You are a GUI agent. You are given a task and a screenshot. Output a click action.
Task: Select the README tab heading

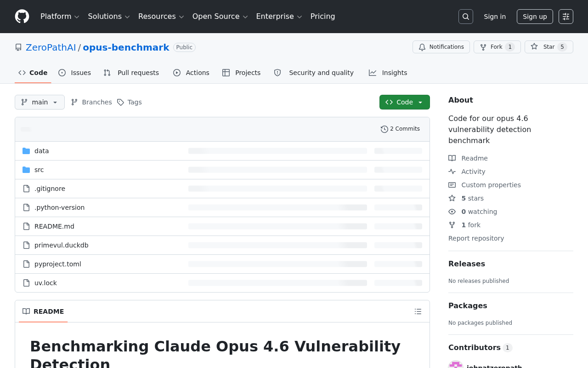point(43,311)
